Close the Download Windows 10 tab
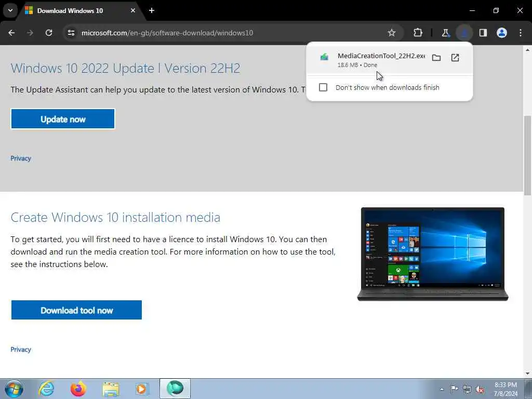 pyautogui.click(x=133, y=10)
